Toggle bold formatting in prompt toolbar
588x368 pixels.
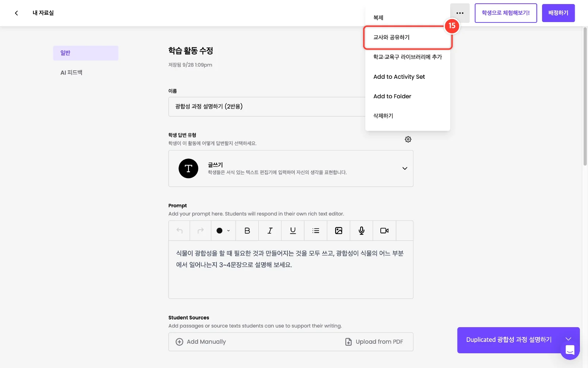pyautogui.click(x=247, y=231)
